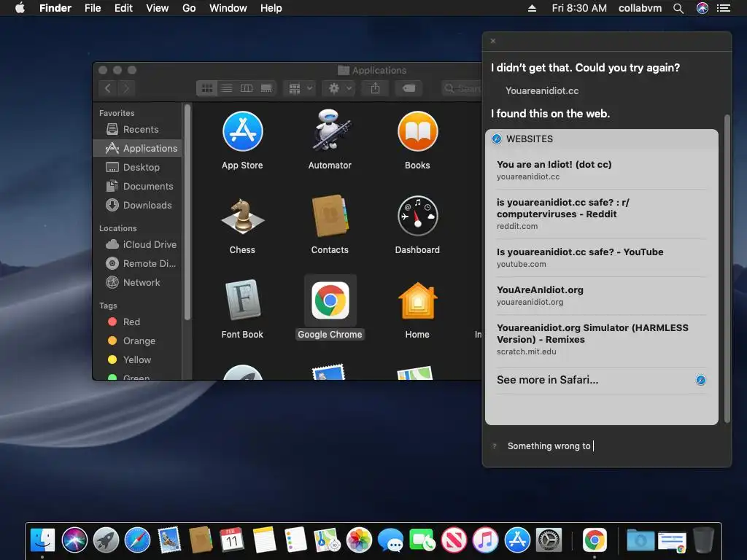Open the Window menu
Viewport: 747px width, 560px height.
pos(228,8)
